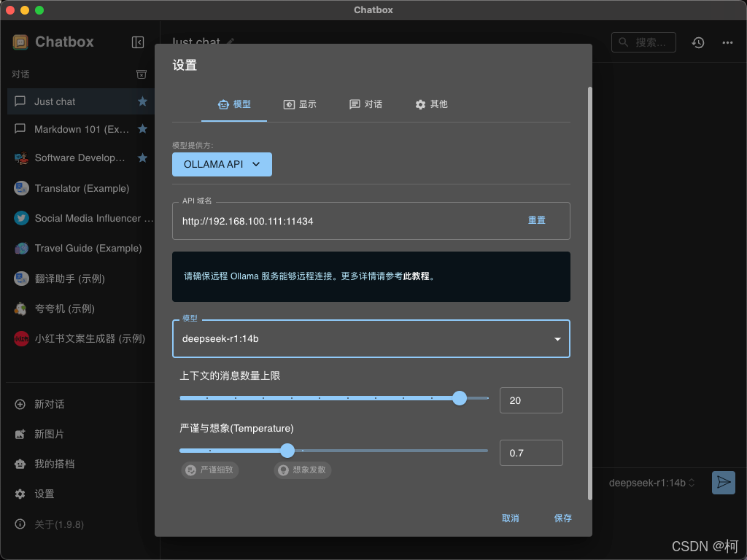Open the model selector near send button
The height and width of the screenshot is (560, 747).
tap(651, 483)
